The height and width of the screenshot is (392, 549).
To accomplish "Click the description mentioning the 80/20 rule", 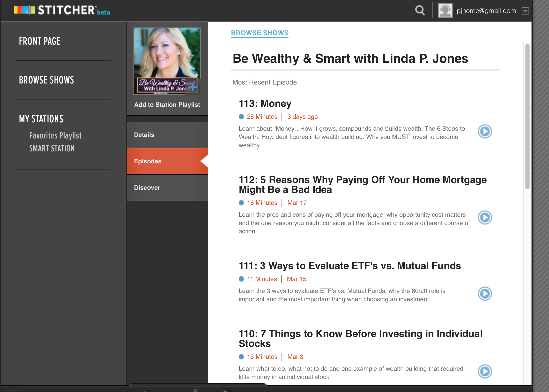I will [x=342, y=295].
